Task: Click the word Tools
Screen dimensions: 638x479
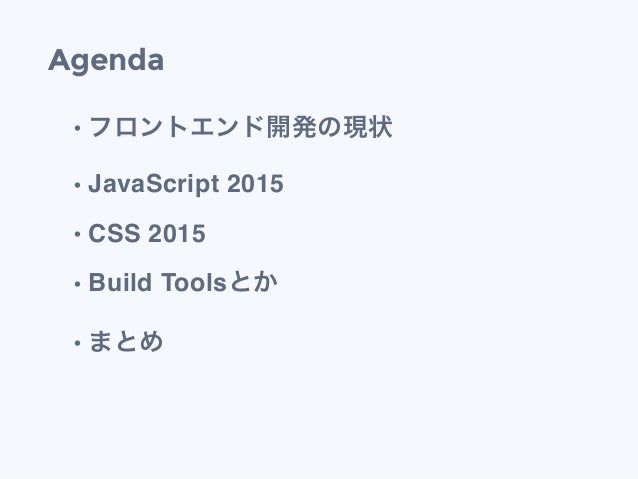Action: coord(194,282)
